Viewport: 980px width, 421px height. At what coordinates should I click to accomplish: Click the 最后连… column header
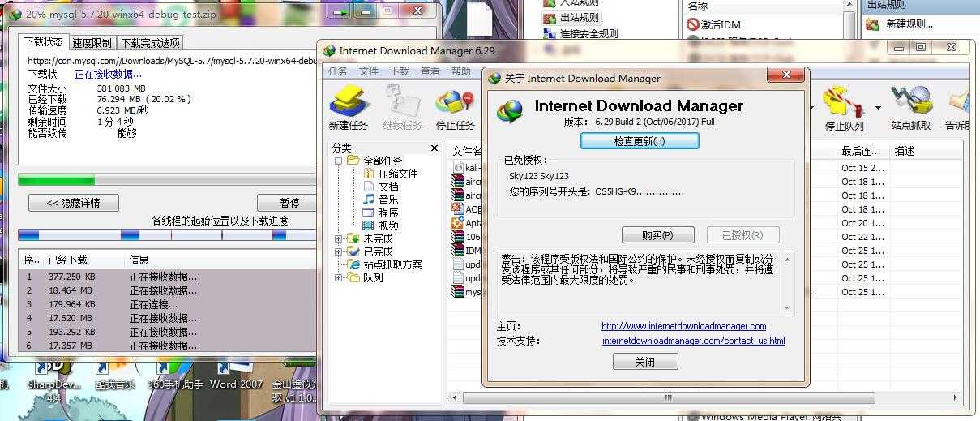(x=862, y=151)
